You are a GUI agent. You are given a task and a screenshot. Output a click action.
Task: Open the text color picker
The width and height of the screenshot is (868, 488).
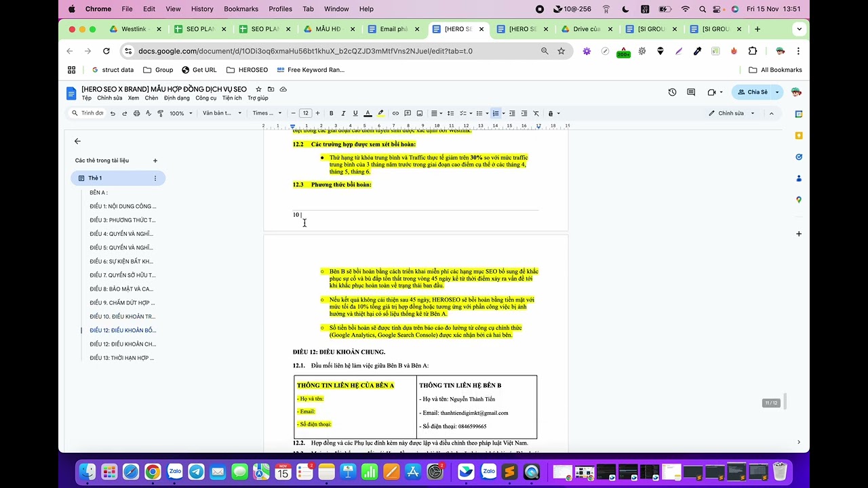[x=368, y=113]
